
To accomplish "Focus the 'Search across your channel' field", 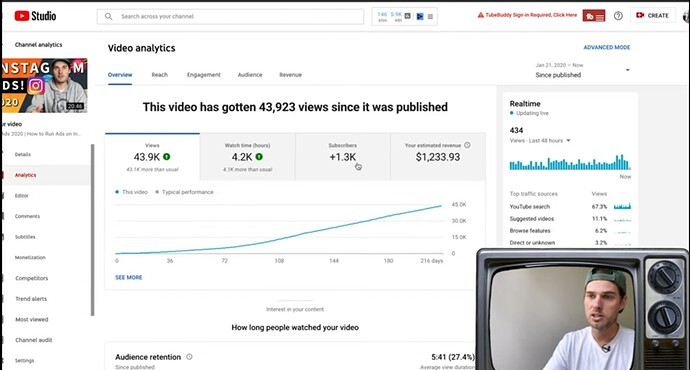I will click(x=230, y=16).
